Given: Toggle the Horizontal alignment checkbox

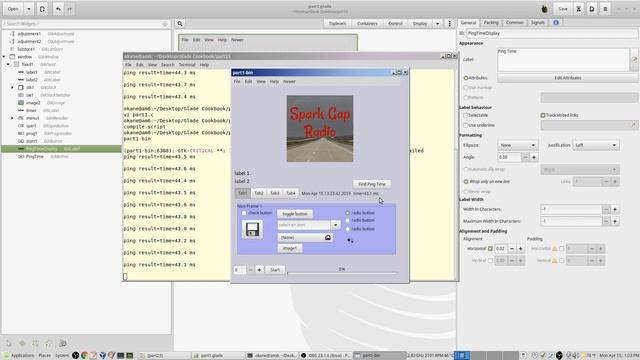Looking at the screenshot, I should coord(490,249).
